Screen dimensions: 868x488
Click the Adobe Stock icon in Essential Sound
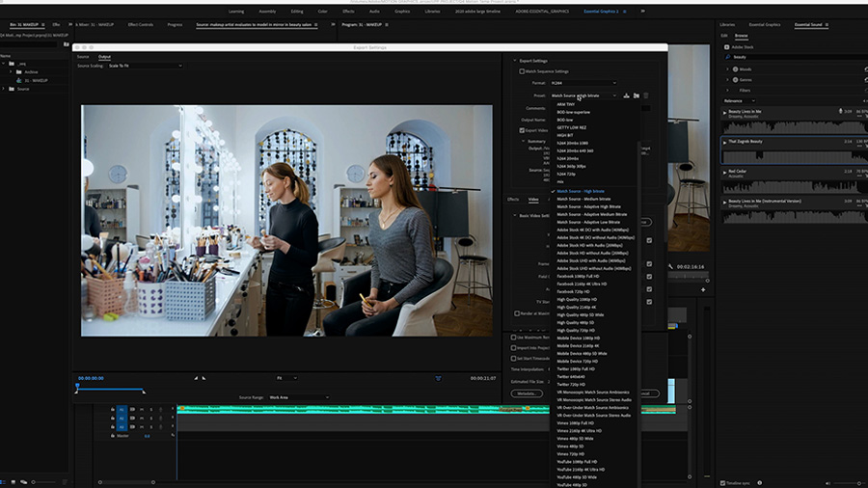point(727,46)
